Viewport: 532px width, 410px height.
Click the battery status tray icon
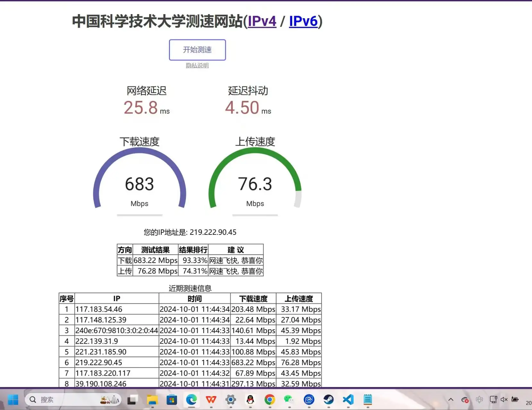click(x=515, y=399)
